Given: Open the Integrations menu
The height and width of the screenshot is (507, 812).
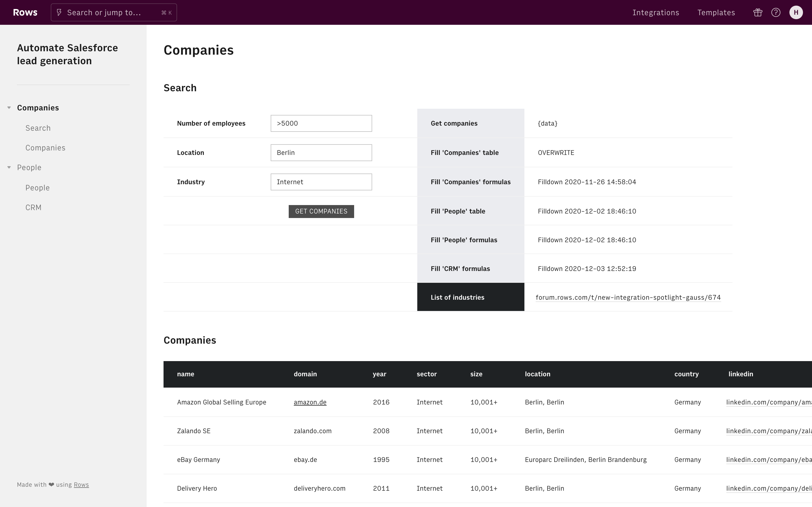Looking at the screenshot, I should pyautogui.click(x=656, y=12).
